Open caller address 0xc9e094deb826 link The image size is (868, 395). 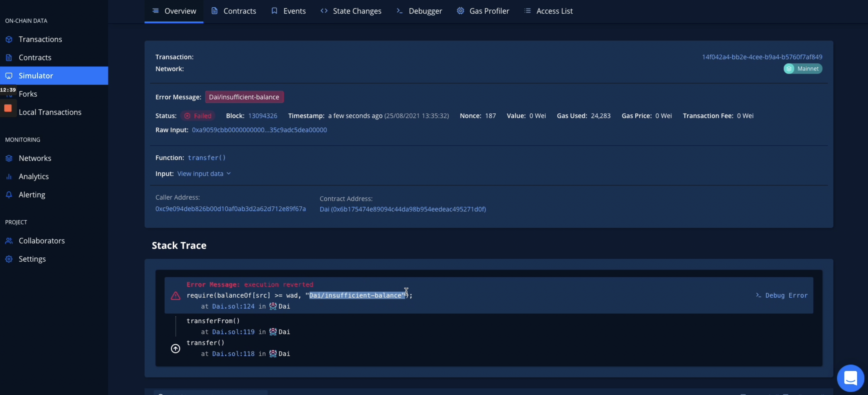(x=231, y=209)
